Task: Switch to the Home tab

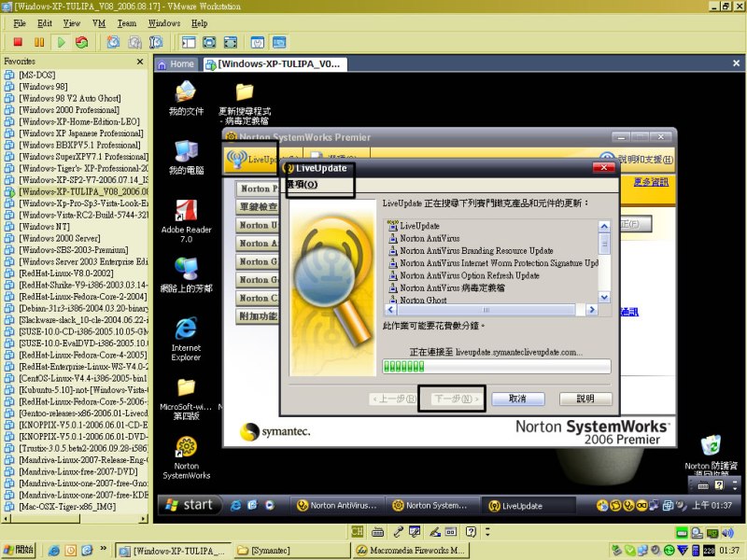Action: pos(176,64)
